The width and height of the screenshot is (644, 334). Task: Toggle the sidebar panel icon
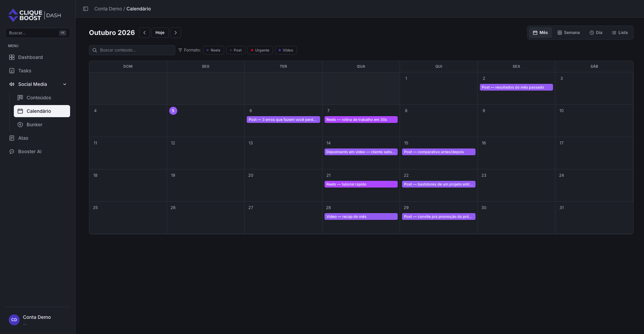coord(86,9)
